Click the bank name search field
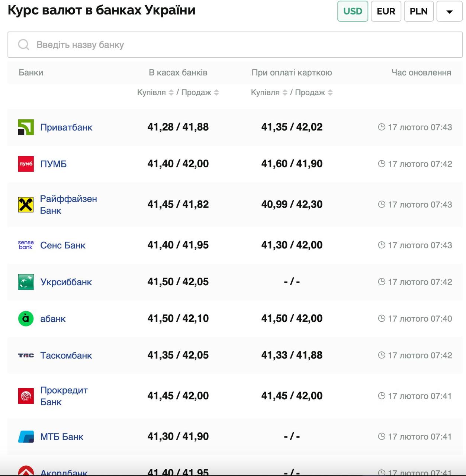Screen dimensions: 466x476 (x=235, y=45)
